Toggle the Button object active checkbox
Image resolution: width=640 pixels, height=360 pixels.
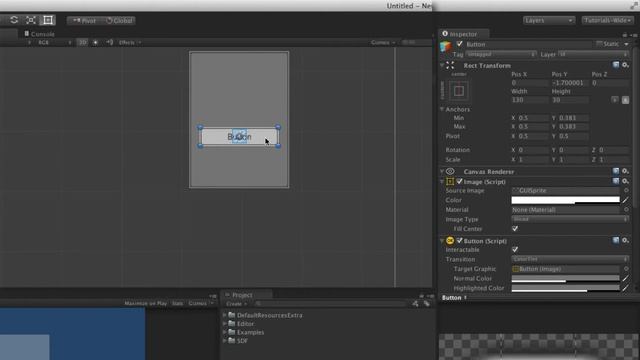tap(460, 44)
